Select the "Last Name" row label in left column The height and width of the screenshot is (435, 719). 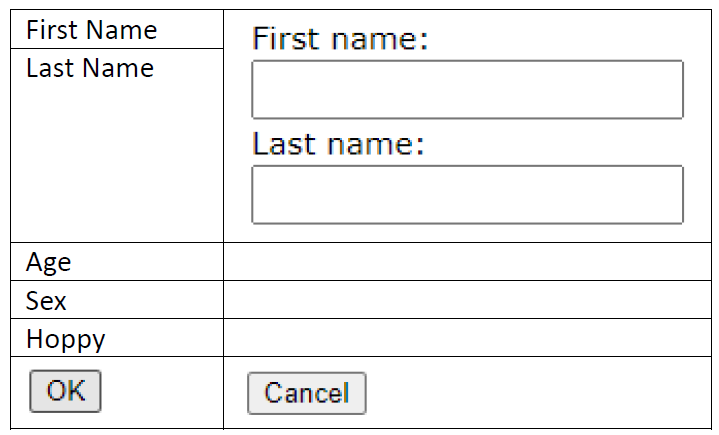pyautogui.click(x=89, y=68)
